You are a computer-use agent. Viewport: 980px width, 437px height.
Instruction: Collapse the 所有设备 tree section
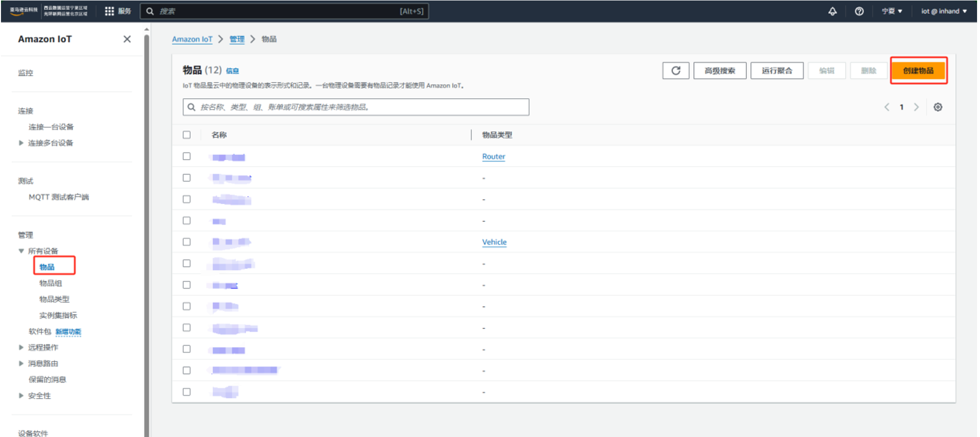[x=21, y=251]
